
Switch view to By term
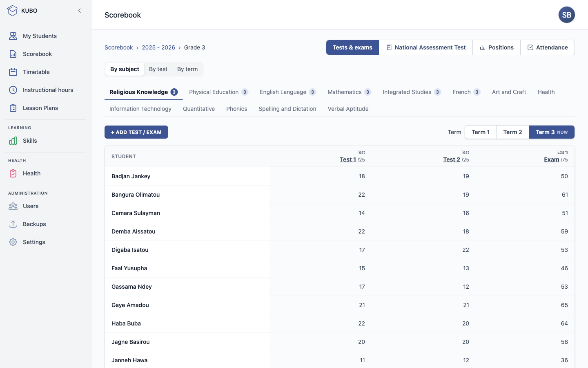coord(187,69)
